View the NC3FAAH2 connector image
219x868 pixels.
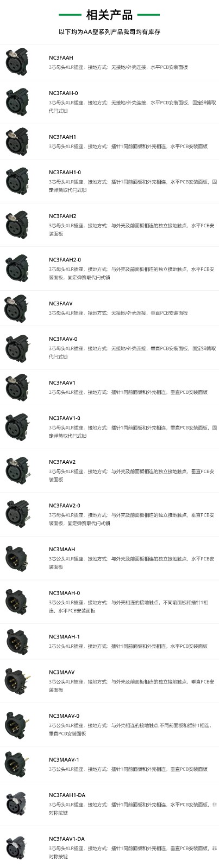click(17, 225)
